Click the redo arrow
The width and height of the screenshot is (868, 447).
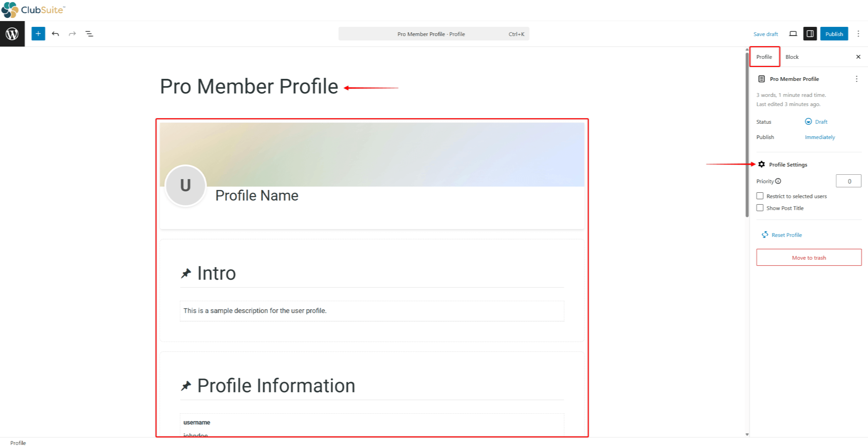coord(72,34)
